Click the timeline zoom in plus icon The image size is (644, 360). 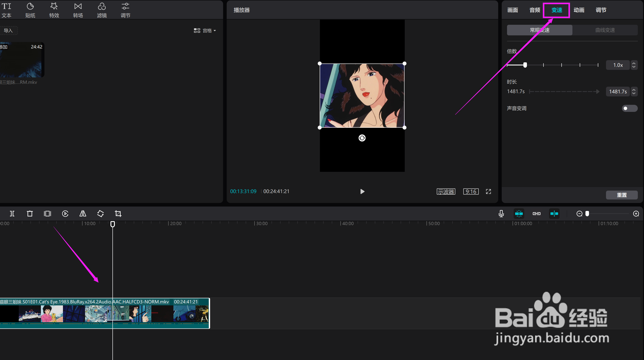pyautogui.click(x=636, y=214)
